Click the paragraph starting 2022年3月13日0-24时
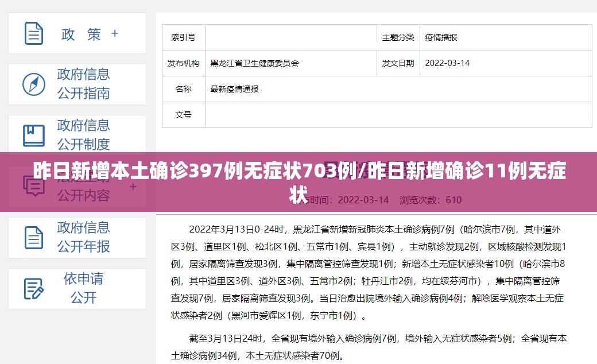The width and height of the screenshot is (597, 364). point(369,273)
